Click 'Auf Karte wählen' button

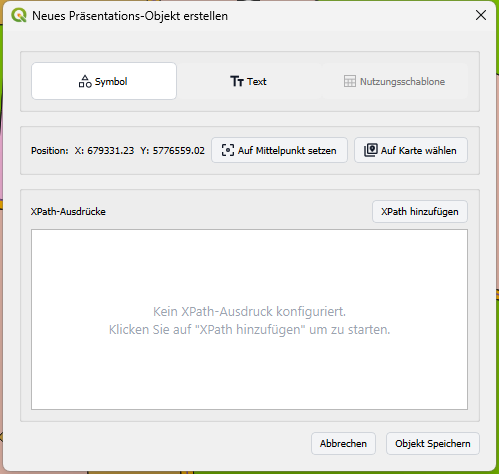(411, 150)
